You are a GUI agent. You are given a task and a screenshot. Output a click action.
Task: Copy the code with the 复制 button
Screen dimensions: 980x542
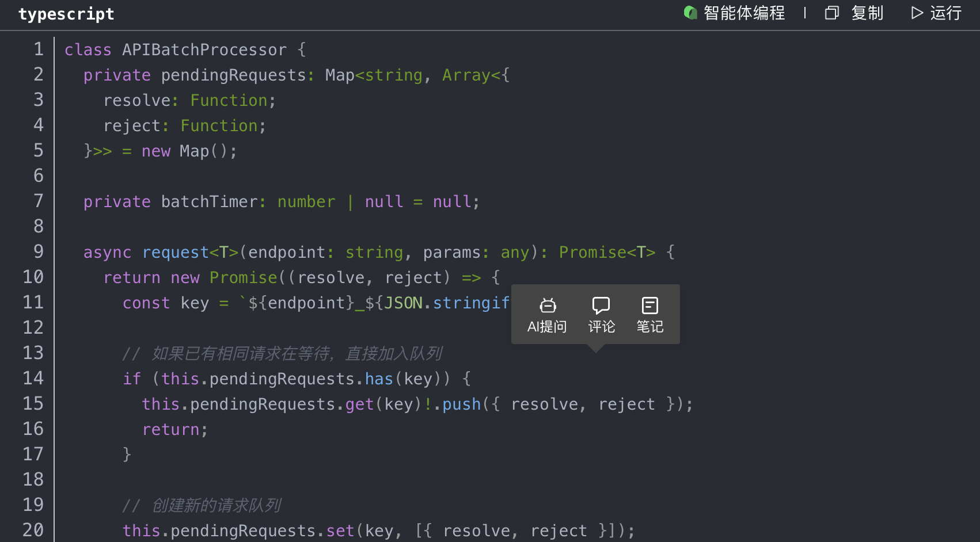click(x=854, y=13)
